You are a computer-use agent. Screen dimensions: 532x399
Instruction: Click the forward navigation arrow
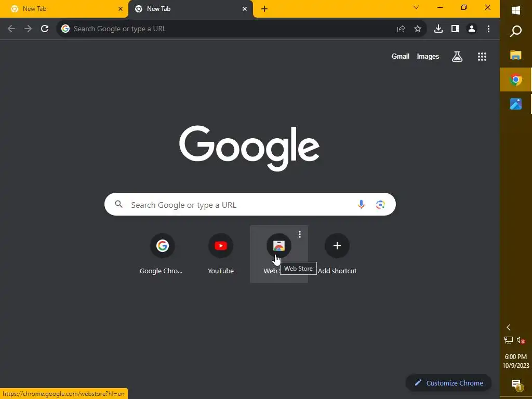pos(28,29)
